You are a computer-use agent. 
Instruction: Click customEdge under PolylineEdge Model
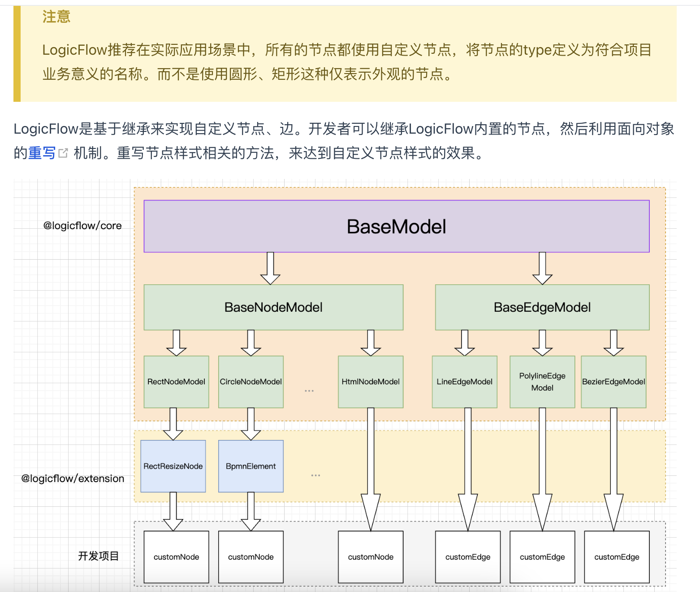pos(542,557)
